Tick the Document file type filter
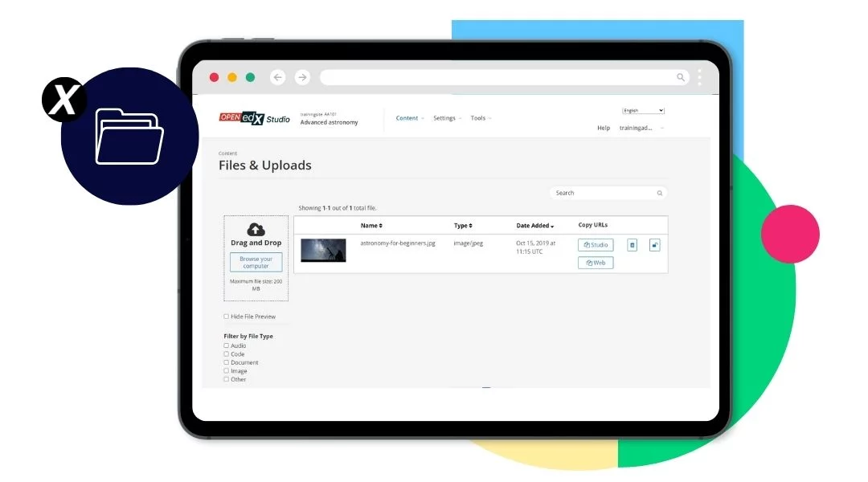The height and width of the screenshot is (482, 868). 227,362
